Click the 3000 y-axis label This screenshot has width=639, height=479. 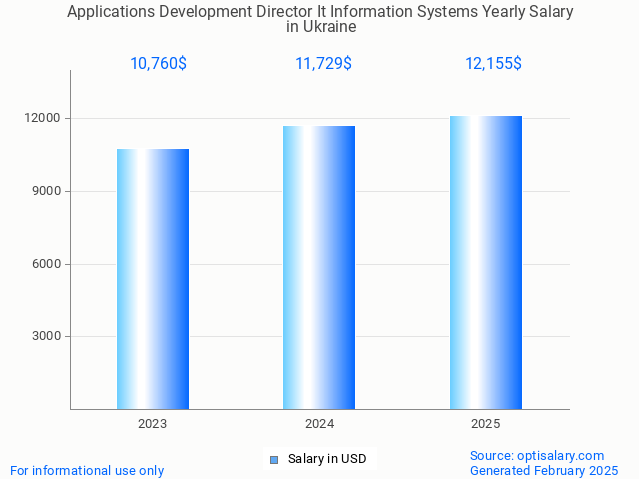point(46,336)
